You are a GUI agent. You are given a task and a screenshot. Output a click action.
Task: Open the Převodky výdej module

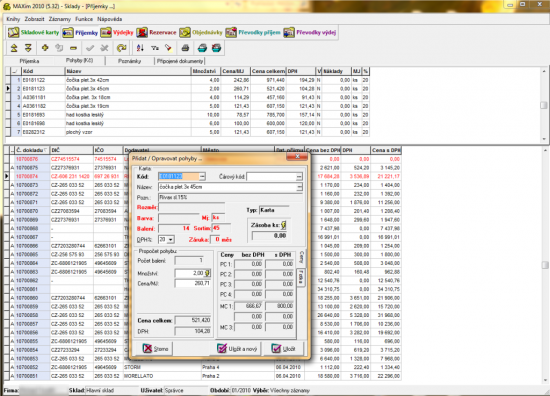click(x=310, y=33)
